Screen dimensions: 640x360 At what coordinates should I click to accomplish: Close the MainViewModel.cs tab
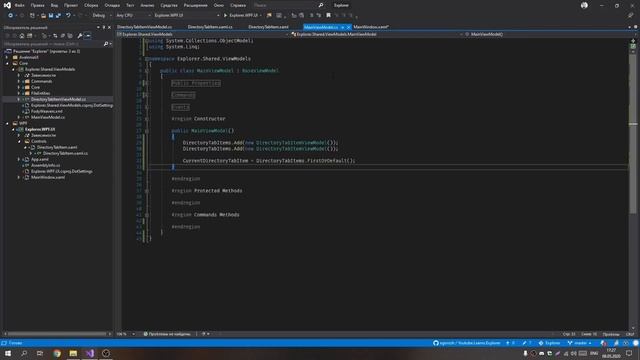point(349,27)
